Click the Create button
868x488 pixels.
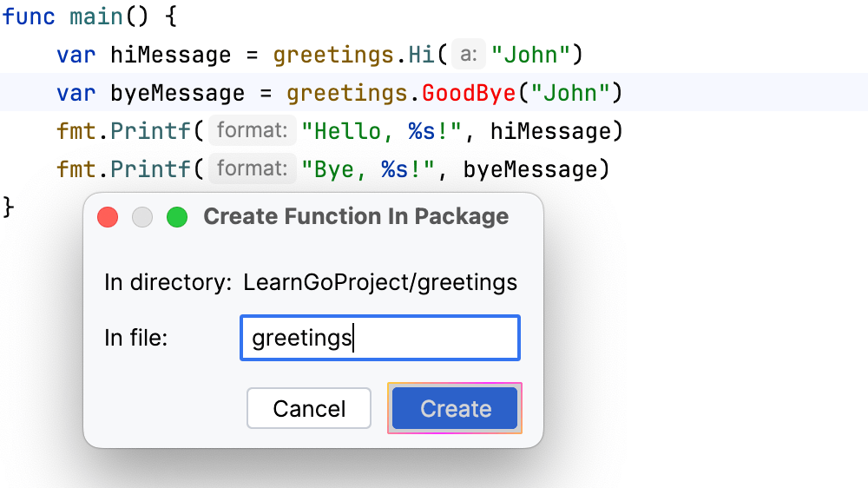pos(455,408)
